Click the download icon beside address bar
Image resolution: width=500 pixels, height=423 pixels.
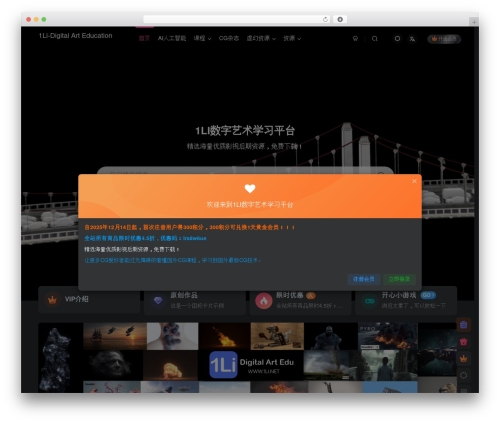point(340,19)
